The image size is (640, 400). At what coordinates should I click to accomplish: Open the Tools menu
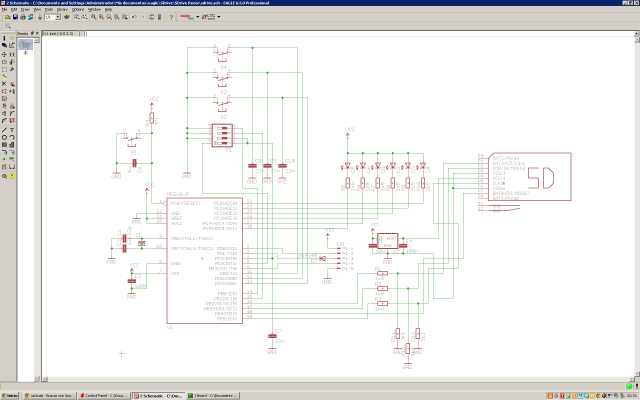pos(49,9)
